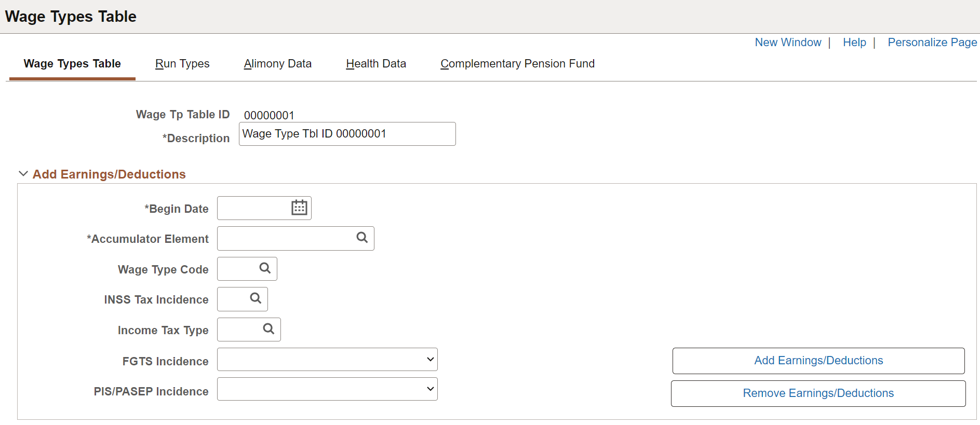
Task: Click the Add Earnings/Deductions button
Action: (818, 361)
